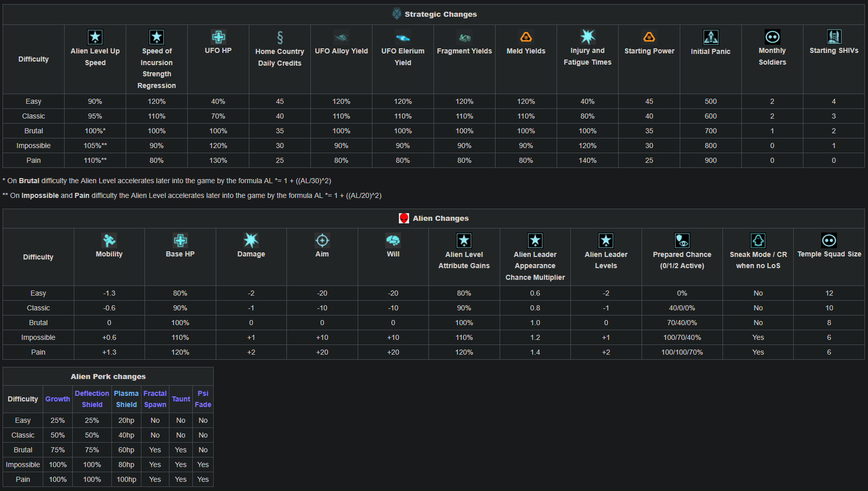Image resolution: width=868 pixels, height=491 pixels.
Task: Click the Strategic Changes table heading
Action: 441,14
